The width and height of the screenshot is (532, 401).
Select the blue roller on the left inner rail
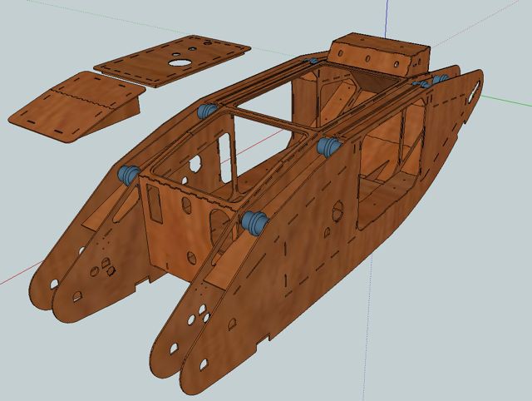[x=206, y=111]
